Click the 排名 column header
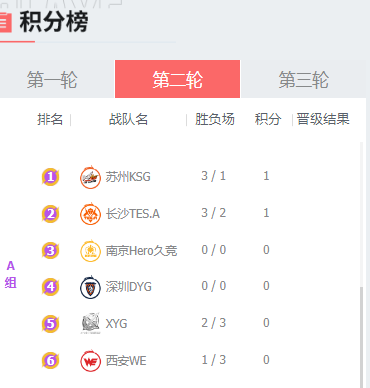The height and width of the screenshot is (388, 370). (50, 119)
